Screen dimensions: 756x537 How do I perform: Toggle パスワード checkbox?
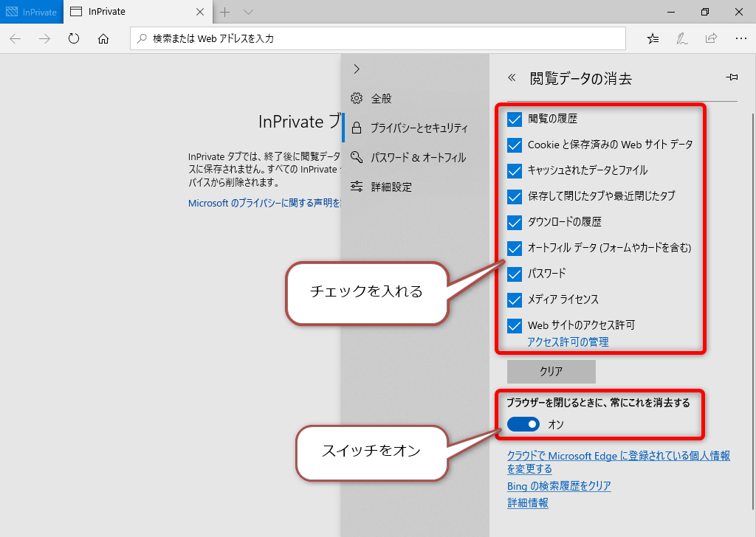click(x=515, y=274)
